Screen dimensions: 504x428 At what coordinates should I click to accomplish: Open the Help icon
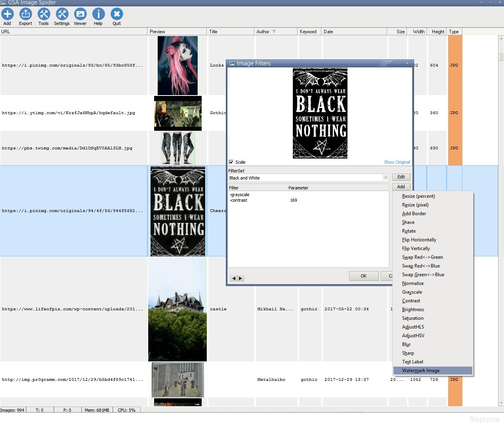98,14
